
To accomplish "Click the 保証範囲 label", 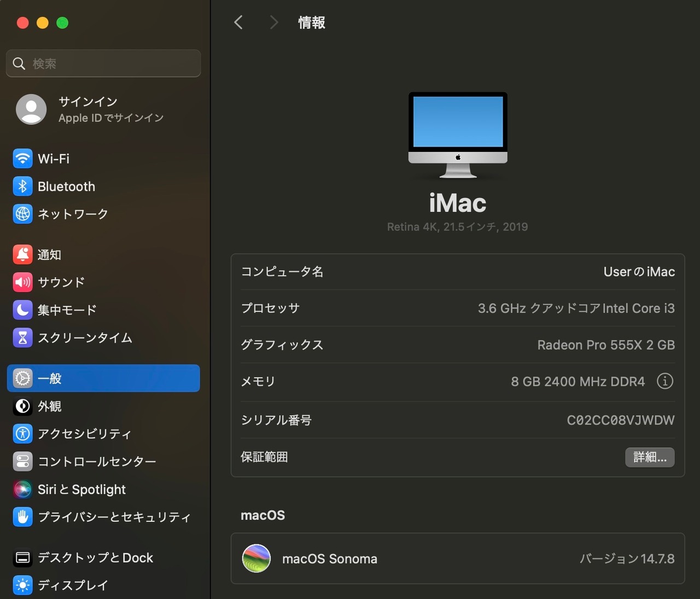I will point(264,457).
